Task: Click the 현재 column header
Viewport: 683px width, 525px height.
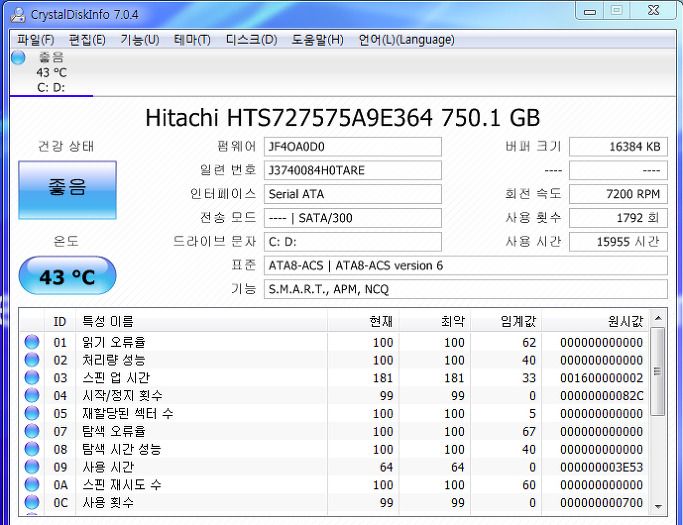Action: pyautogui.click(x=363, y=322)
